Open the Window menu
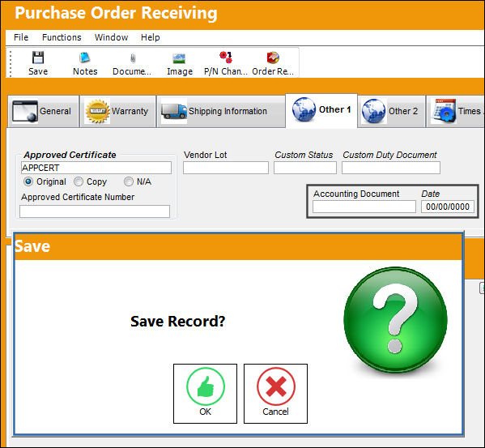 coord(112,37)
